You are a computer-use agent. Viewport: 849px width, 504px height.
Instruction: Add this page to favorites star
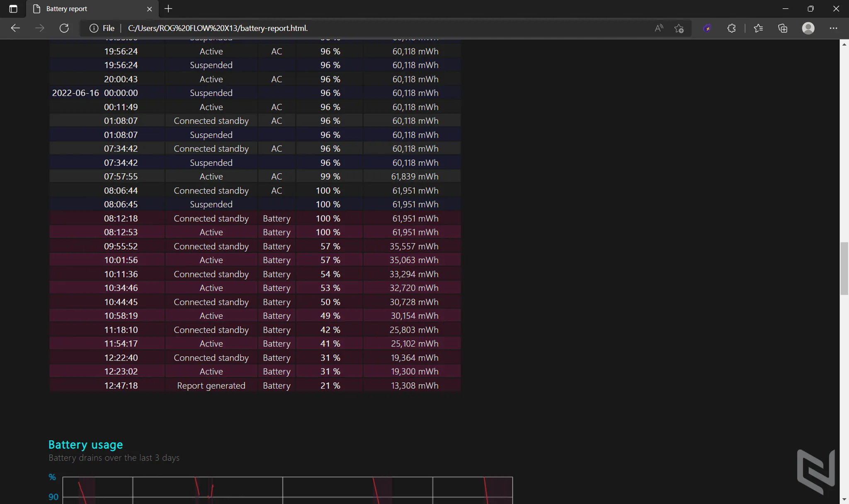pos(679,28)
